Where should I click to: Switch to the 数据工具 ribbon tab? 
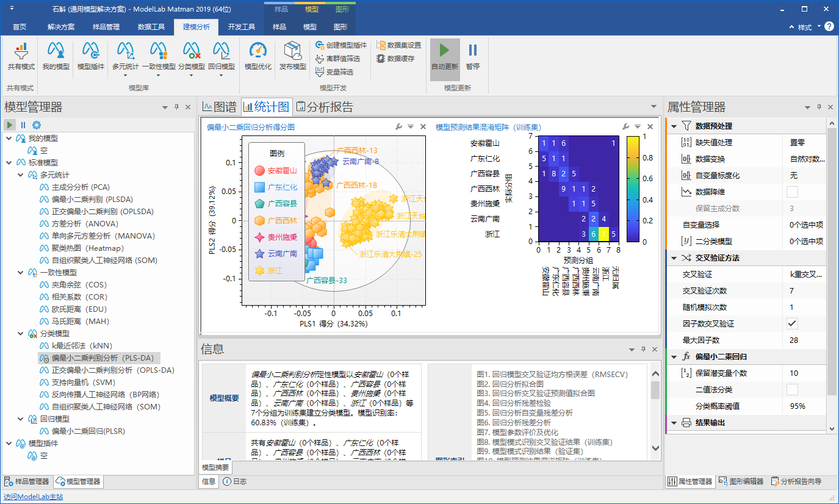[151, 27]
